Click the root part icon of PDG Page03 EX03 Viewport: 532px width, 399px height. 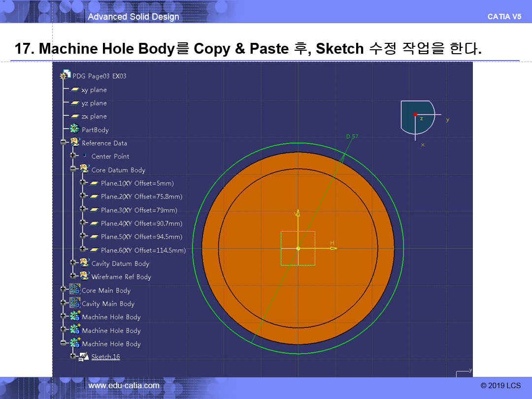pos(65,76)
